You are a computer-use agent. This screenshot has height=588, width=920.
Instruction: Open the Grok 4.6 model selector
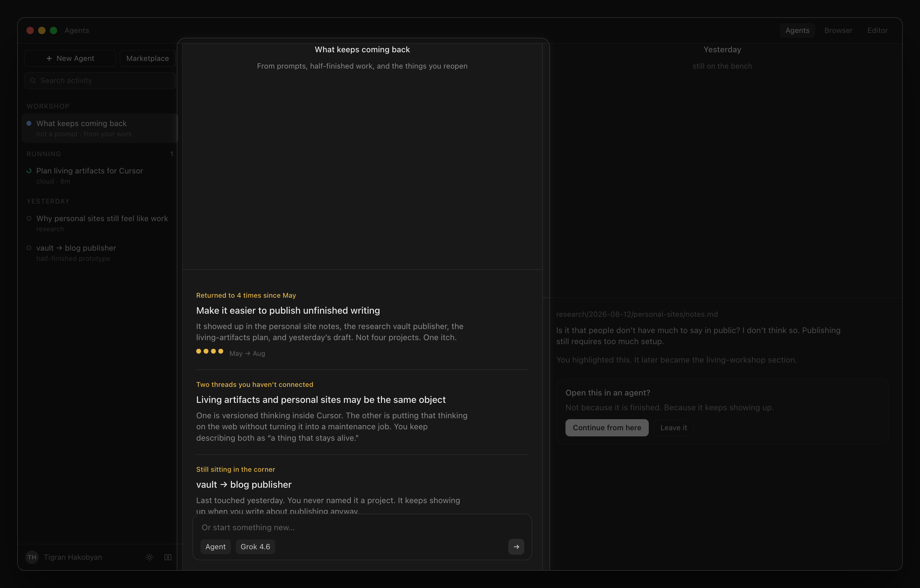(255, 547)
